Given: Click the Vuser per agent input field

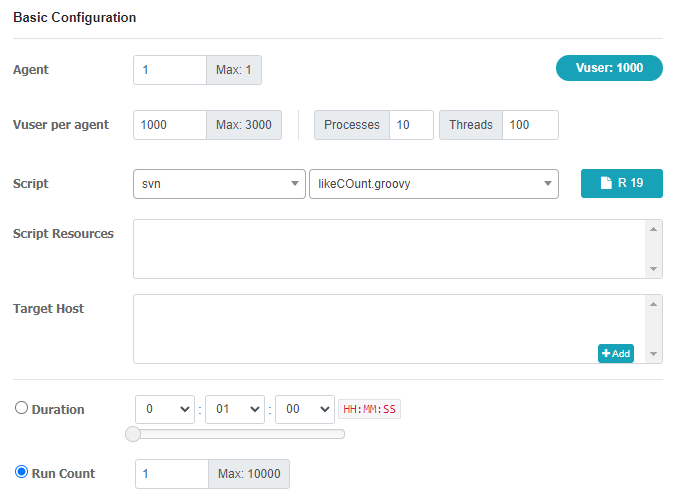Looking at the screenshot, I should click(x=170, y=125).
